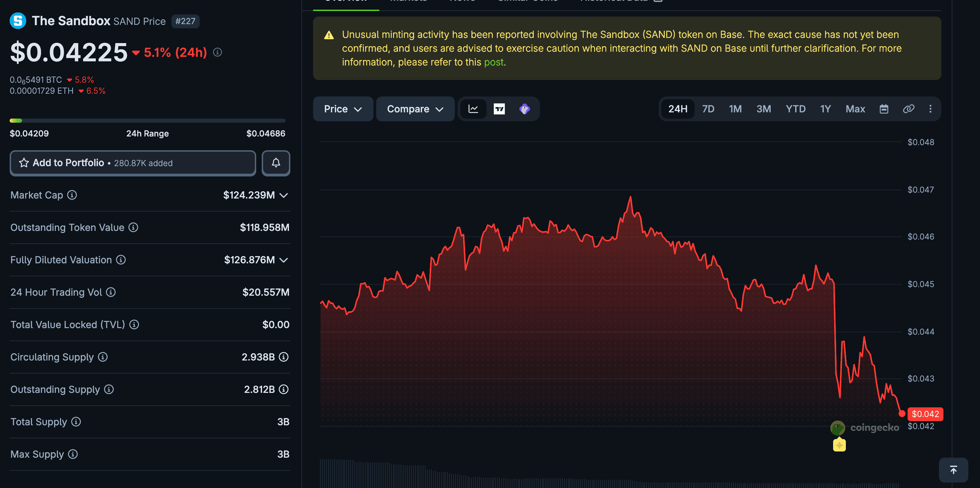This screenshot has height=488, width=980.
Task: Select the Max time range
Action: (x=855, y=109)
